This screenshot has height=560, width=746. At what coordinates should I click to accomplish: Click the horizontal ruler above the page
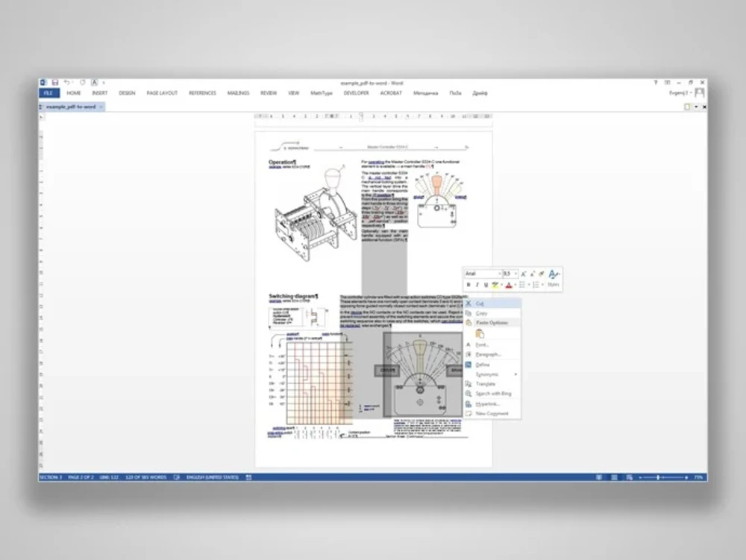[x=374, y=116]
